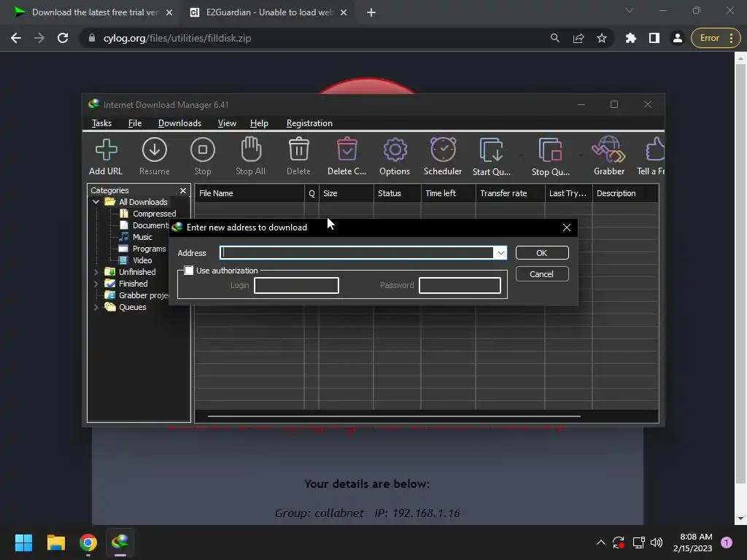
Task: Click Chrome side panel icon
Action: pyautogui.click(x=654, y=38)
